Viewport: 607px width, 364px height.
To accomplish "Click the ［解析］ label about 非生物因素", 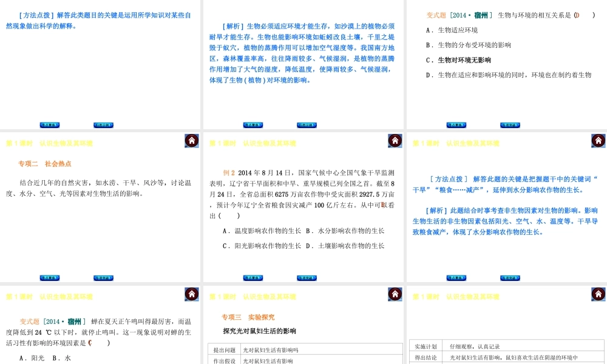I will (x=436, y=211).
